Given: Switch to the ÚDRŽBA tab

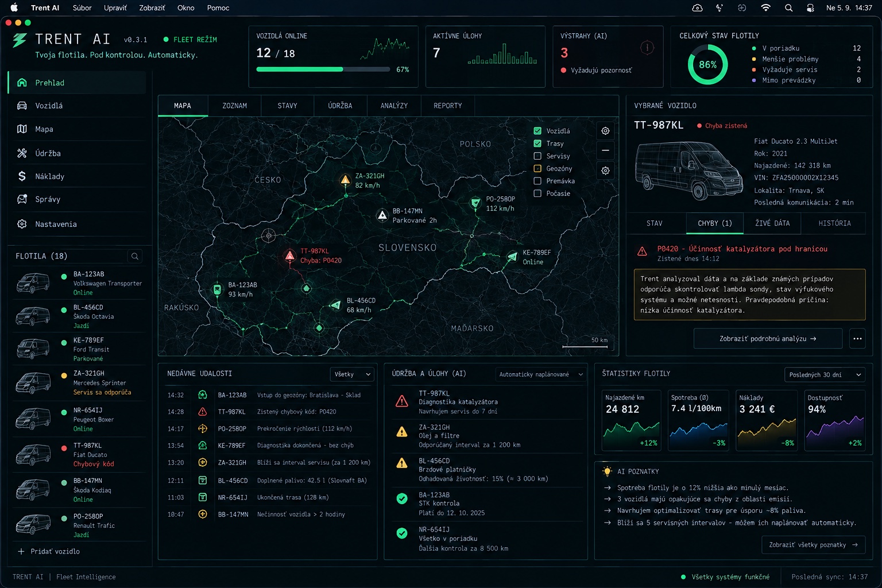Looking at the screenshot, I should [340, 106].
